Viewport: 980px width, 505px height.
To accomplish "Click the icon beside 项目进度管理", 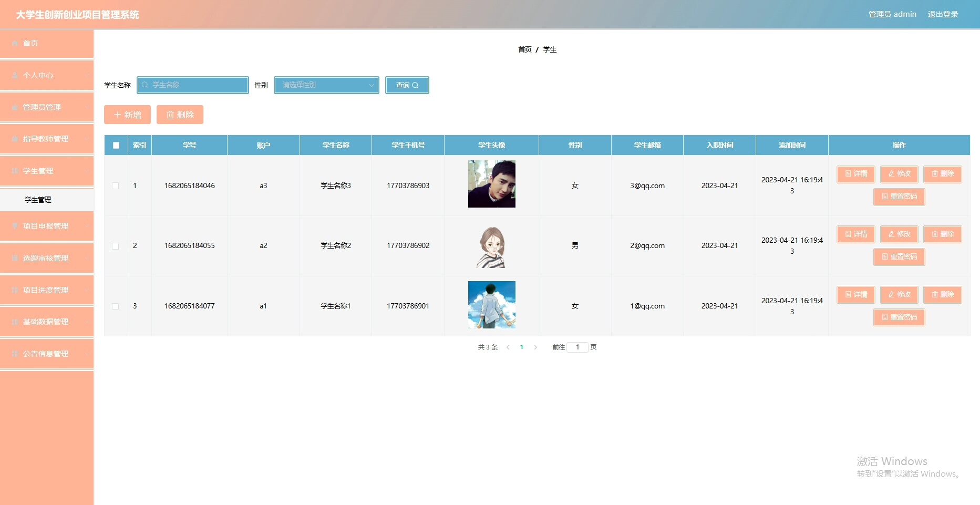I will pos(15,290).
